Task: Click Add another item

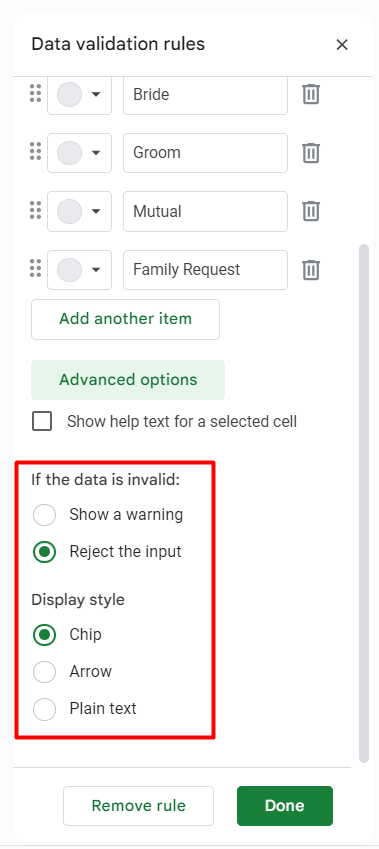Action: [126, 319]
